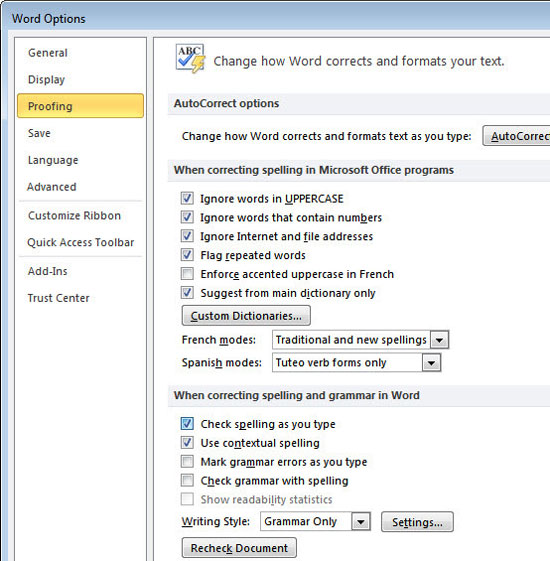Screen dimensions: 550x561
Task: Click the Recheck Document button
Action: click(239, 548)
